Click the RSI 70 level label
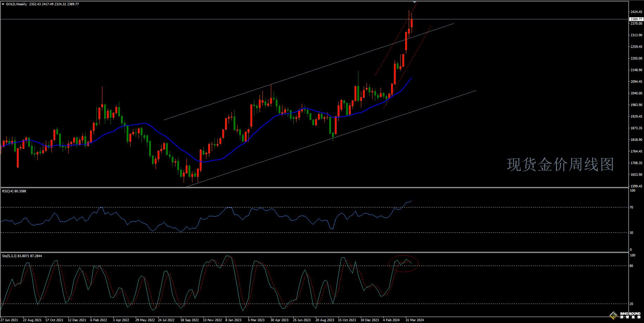The image size is (644, 323). pyautogui.click(x=632, y=207)
